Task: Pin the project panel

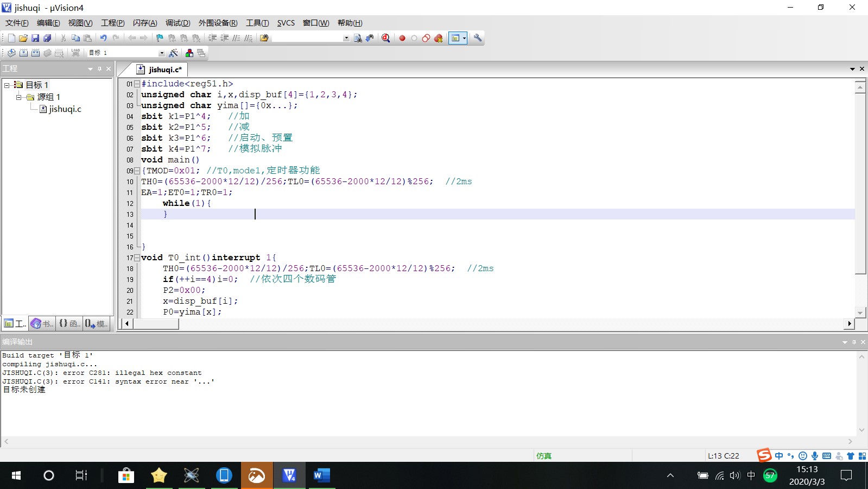Action: pyautogui.click(x=99, y=69)
